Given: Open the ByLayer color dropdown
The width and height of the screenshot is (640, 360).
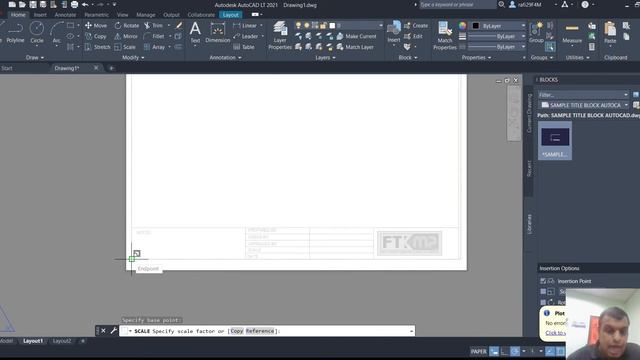Looking at the screenshot, I should 523,25.
